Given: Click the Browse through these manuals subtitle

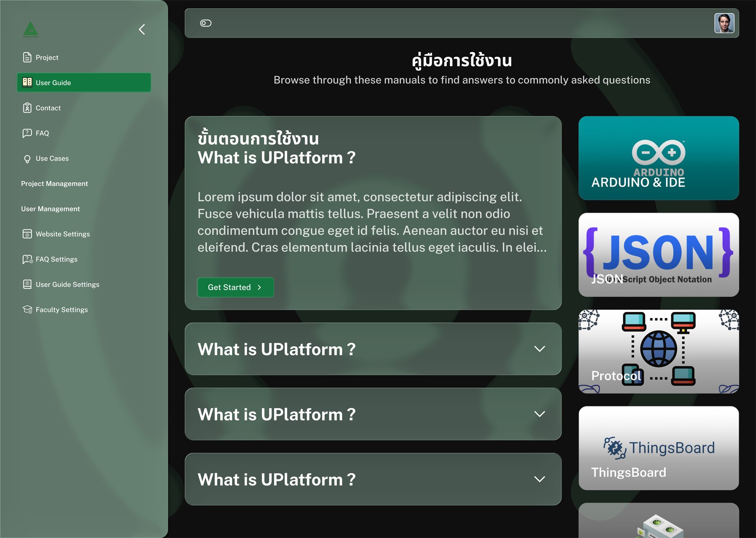Looking at the screenshot, I should [462, 80].
